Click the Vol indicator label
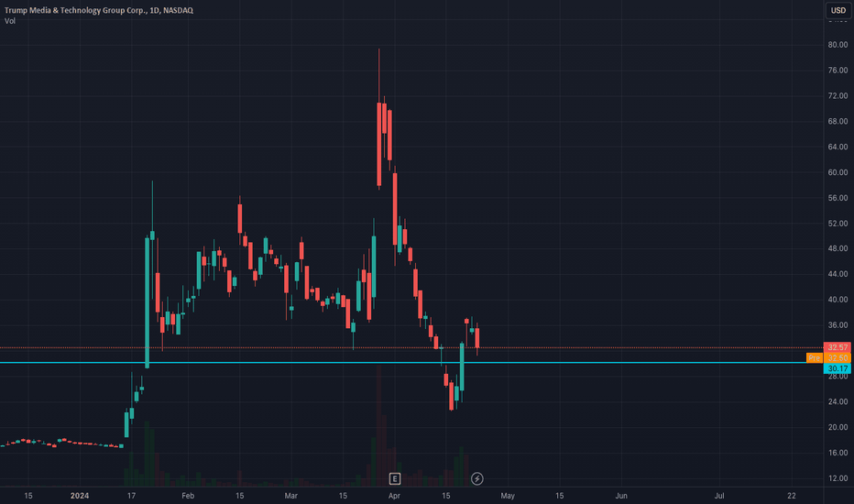This screenshot has width=854, height=504. tap(10, 21)
